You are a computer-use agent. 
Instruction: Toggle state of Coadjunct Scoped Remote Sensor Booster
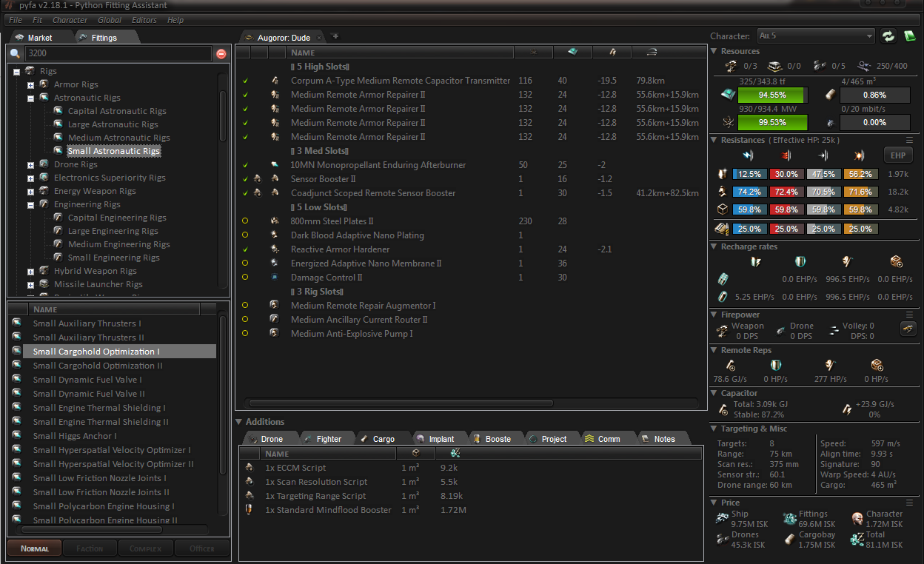(x=245, y=193)
